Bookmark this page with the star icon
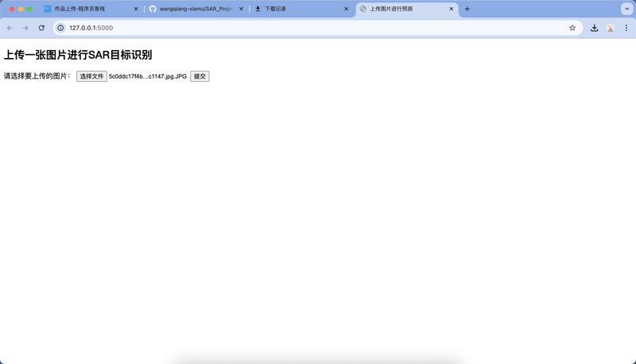The height and width of the screenshot is (364, 636). [x=572, y=28]
